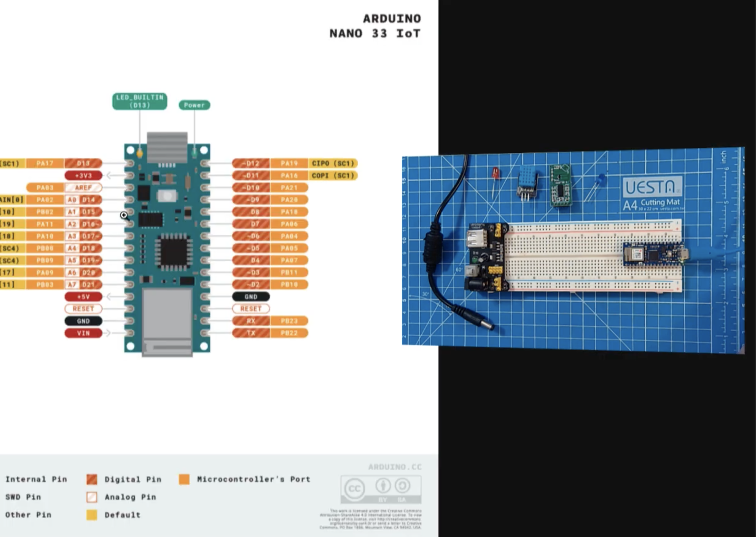The image size is (756, 537).
Task: Select the AREF pin label
Action: [x=83, y=187]
